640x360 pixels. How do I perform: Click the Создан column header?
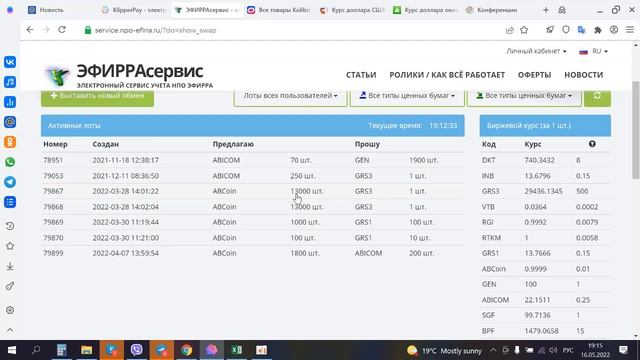[105, 144]
